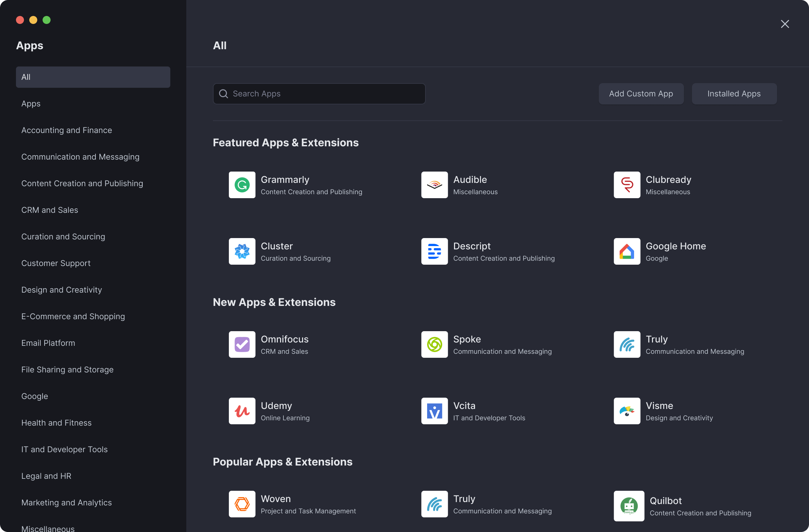Image resolution: width=809 pixels, height=532 pixels.
Task: Click the Udemy app icon
Action: click(242, 411)
